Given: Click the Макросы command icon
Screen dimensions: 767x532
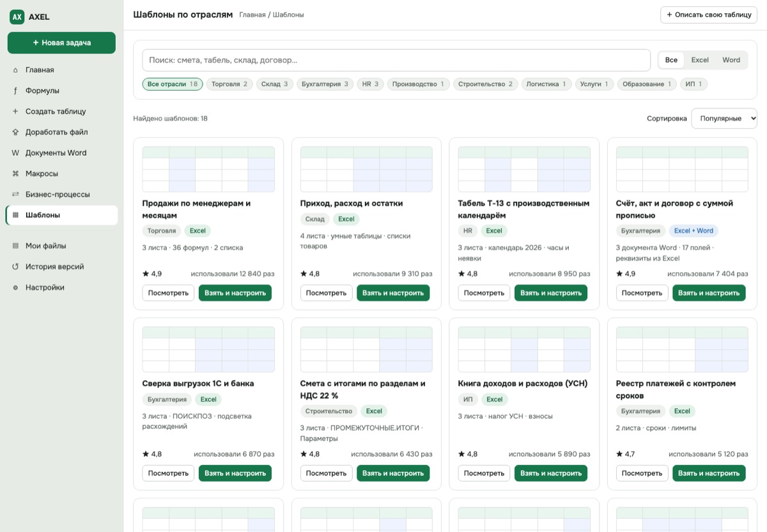Looking at the screenshot, I should tap(15, 174).
